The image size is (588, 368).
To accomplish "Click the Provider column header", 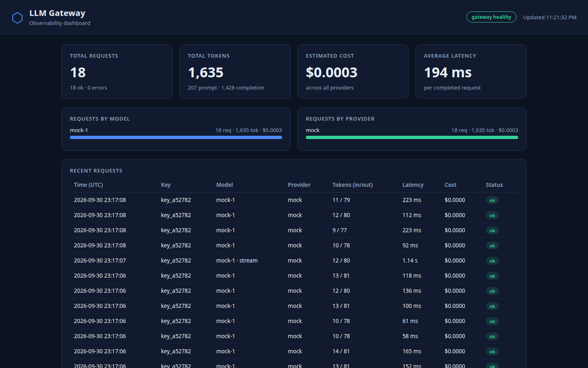I will (299, 185).
